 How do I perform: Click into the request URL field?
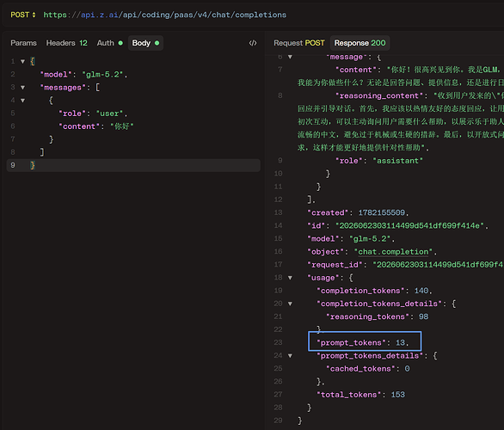pos(165,15)
